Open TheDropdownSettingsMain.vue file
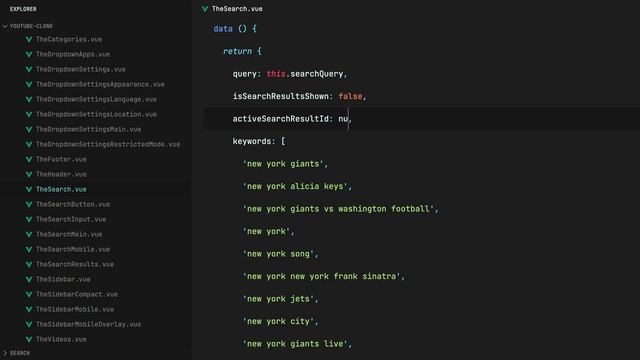The width and height of the screenshot is (640, 360). [x=89, y=129]
